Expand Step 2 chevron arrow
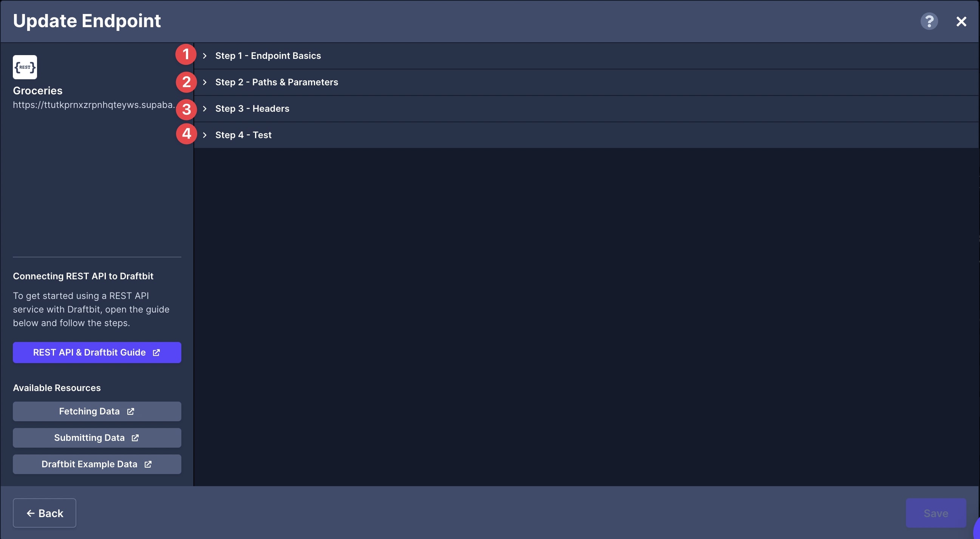The width and height of the screenshot is (980, 539). (x=205, y=82)
